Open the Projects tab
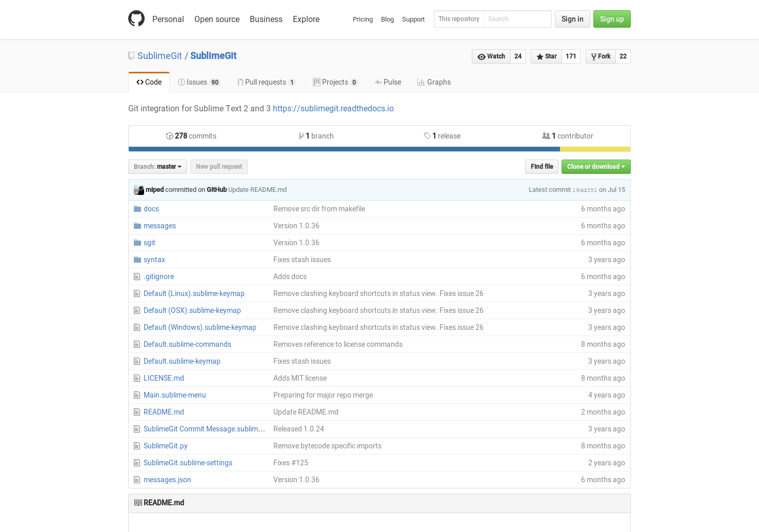 (335, 82)
